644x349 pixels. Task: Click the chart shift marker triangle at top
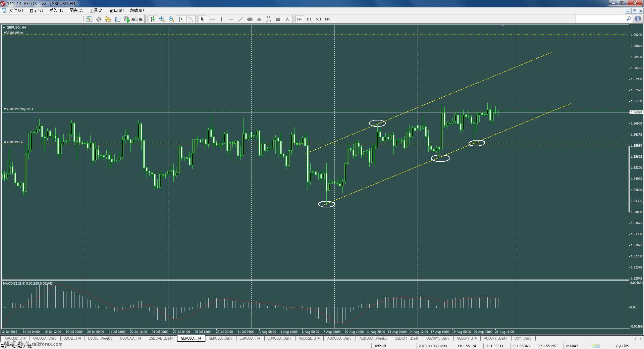[503, 26]
